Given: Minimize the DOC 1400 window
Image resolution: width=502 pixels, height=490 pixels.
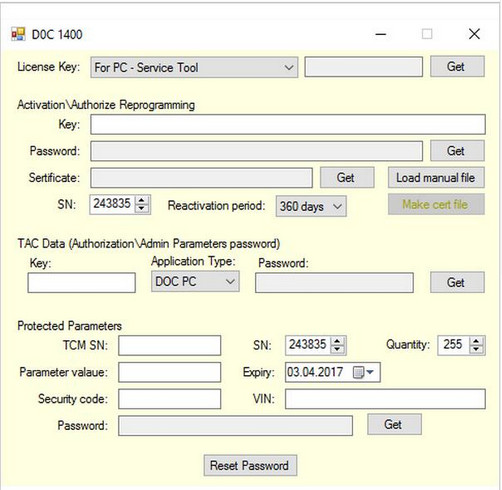Looking at the screenshot, I should 381,34.
